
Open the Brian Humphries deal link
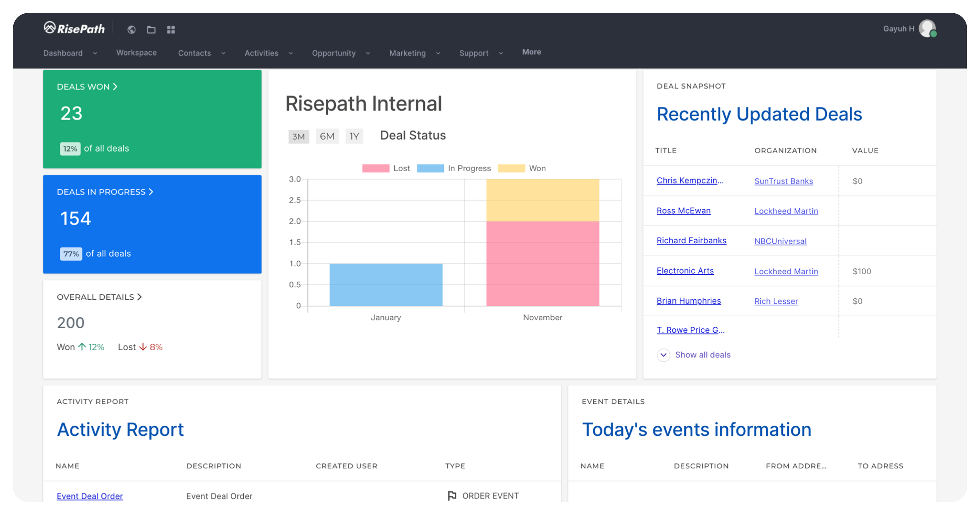pyautogui.click(x=688, y=301)
